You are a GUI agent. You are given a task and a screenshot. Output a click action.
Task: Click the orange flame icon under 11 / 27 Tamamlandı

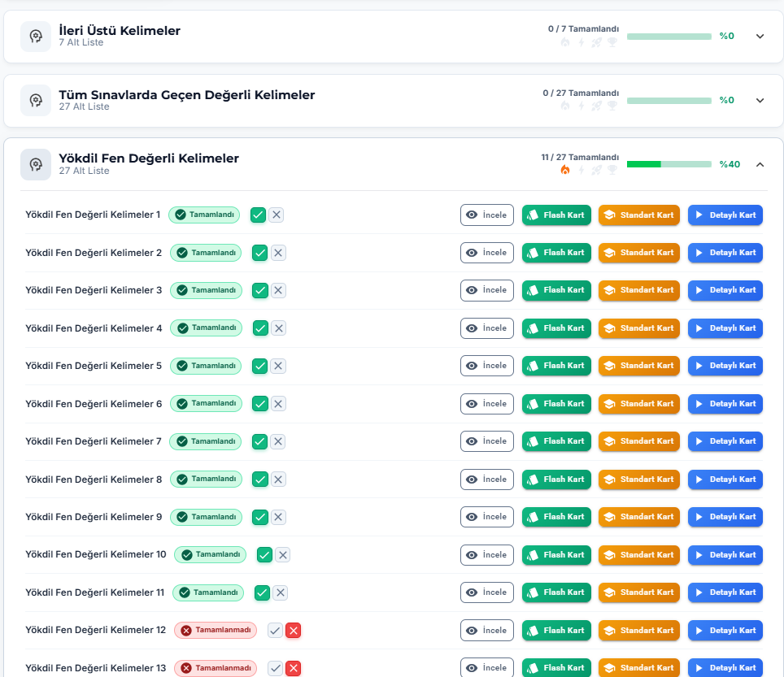(x=565, y=170)
